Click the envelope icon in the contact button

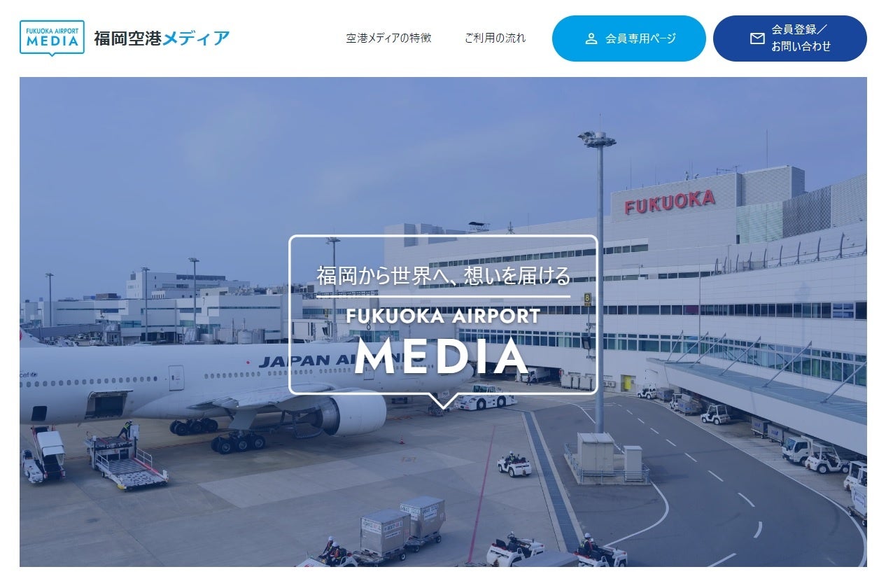[757, 38]
